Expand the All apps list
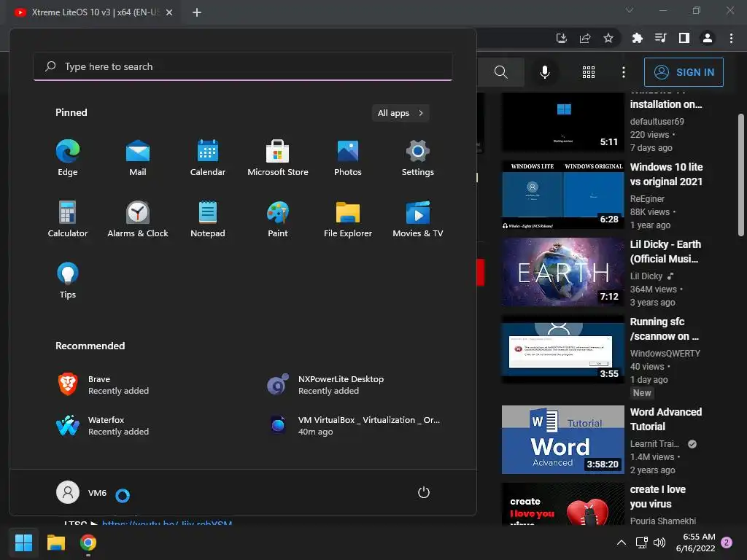Screen dimensions: 747x560 tap(400, 113)
